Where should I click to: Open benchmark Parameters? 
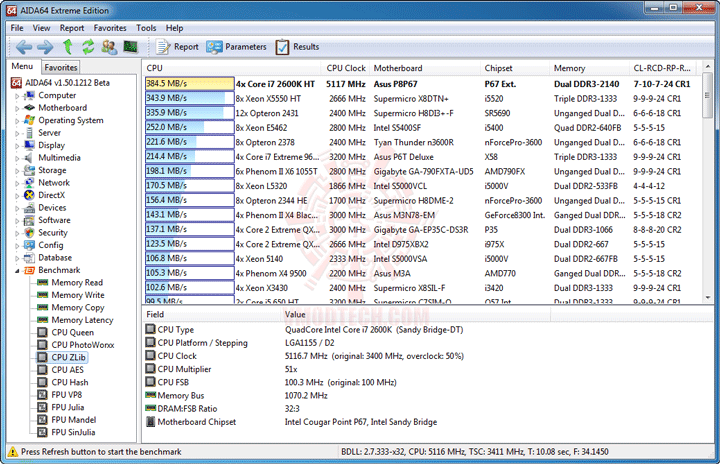[x=236, y=47]
